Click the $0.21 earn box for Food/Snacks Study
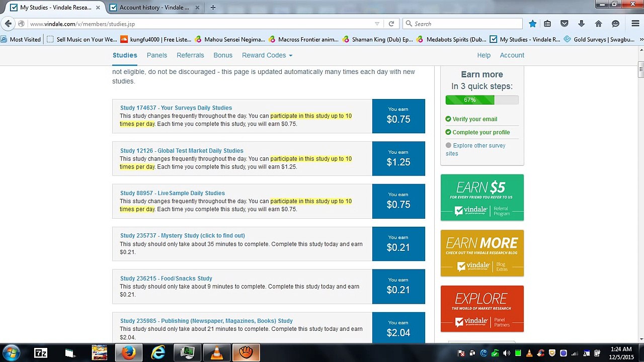 pyautogui.click(x=398, y=287)
